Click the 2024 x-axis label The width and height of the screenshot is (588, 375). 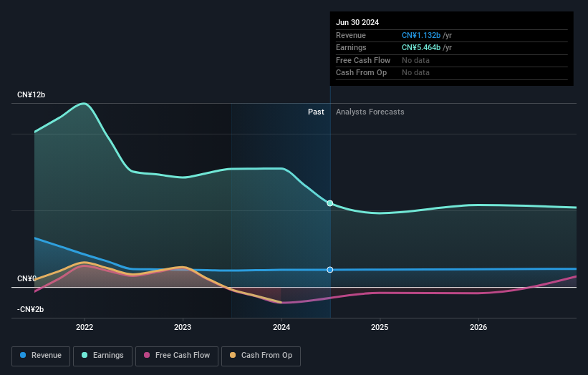point(281,327)
